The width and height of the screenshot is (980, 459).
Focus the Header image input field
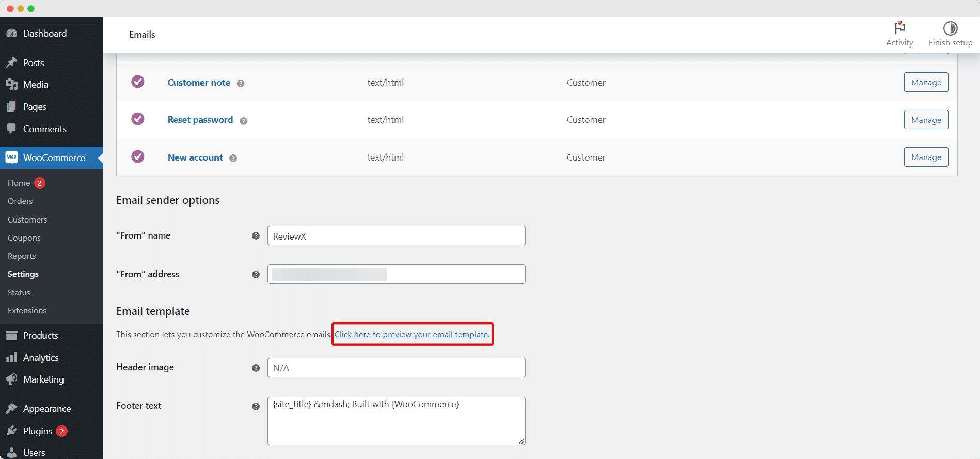[x=396, y=368]
